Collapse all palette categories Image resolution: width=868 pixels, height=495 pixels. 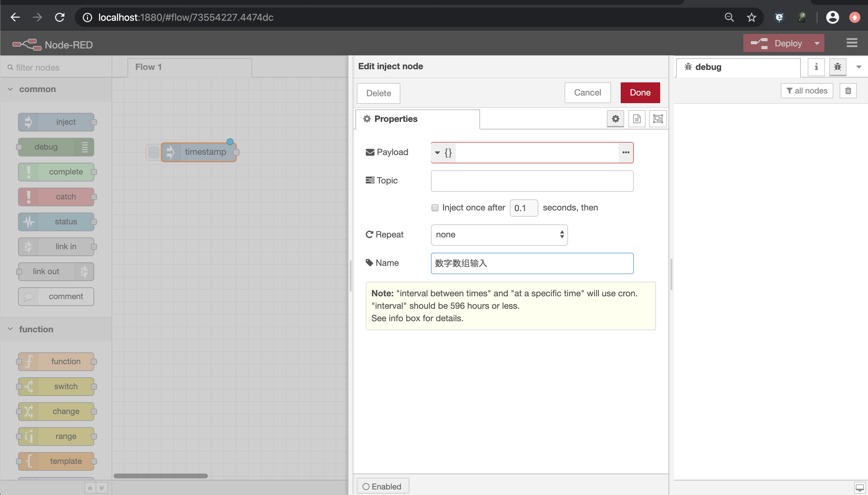point(90,488)
